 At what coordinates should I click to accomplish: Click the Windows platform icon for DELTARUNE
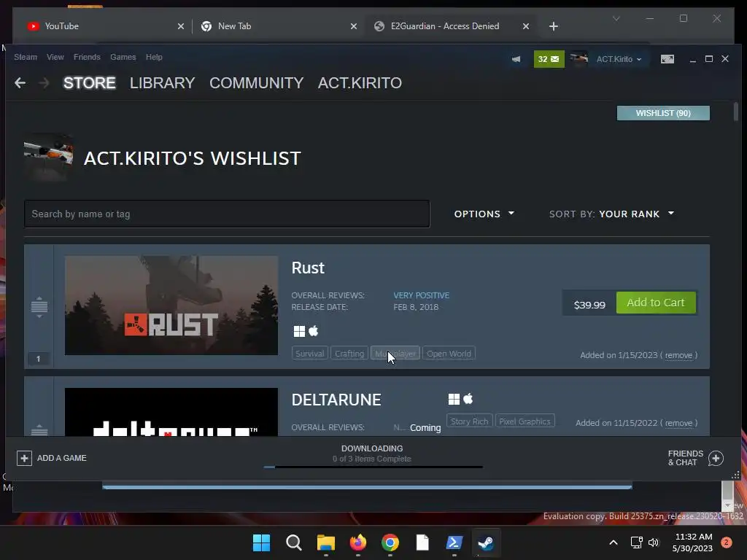tap(454, 399)
